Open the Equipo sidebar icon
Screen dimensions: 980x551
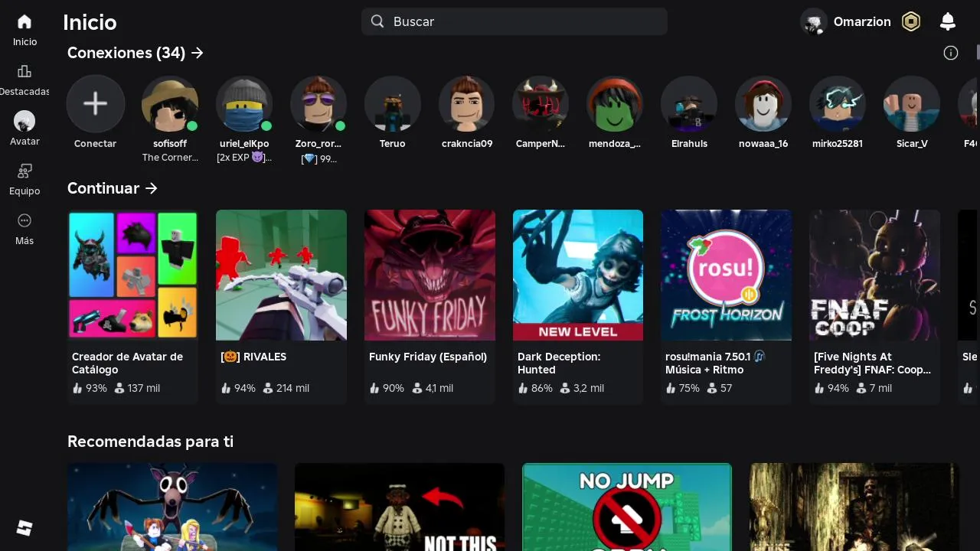24,171
